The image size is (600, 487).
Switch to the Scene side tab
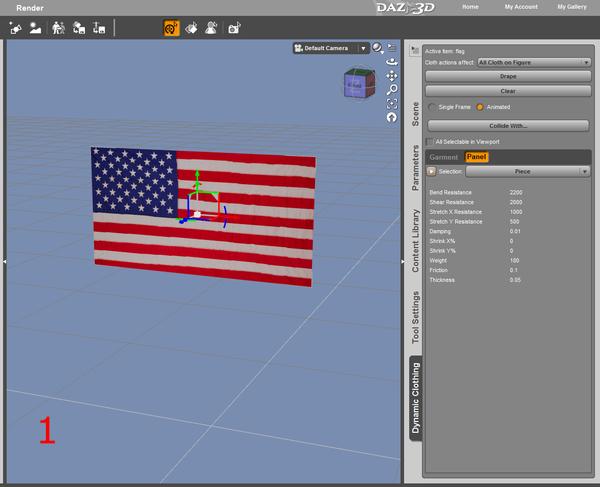pos(416,114)
